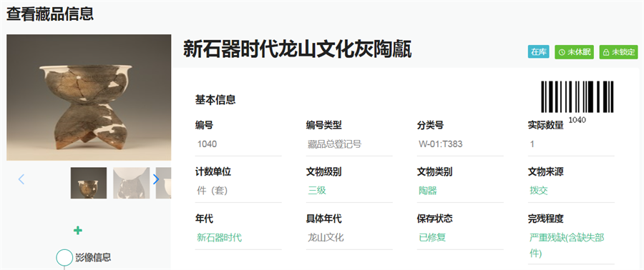Click the 影像信息 timeline circle marker

coord(64,257)
